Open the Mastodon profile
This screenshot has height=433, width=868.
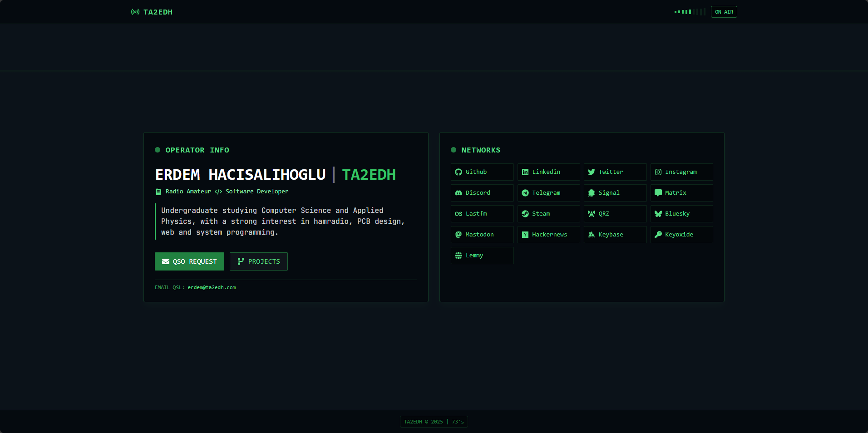(482, 235)
